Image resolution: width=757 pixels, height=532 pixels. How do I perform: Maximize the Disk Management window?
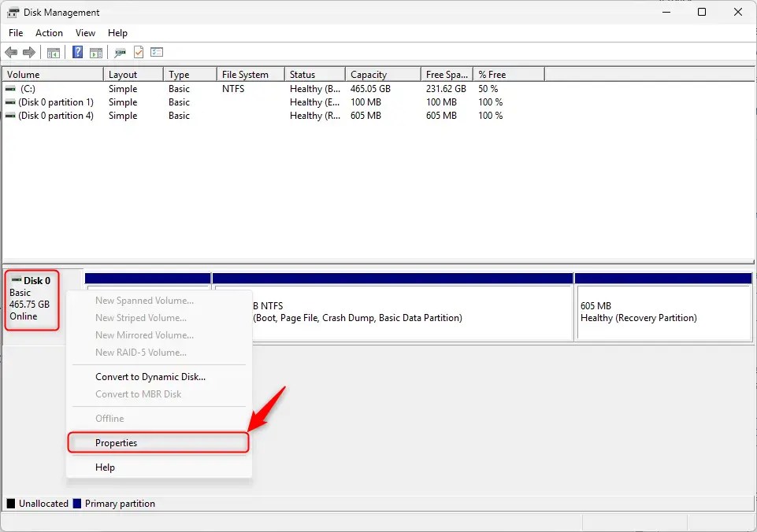click(702, 12)
